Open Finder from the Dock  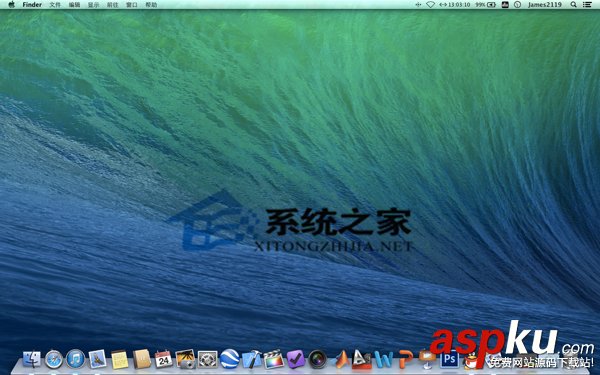pyautogui.click(x=32, y=359)
